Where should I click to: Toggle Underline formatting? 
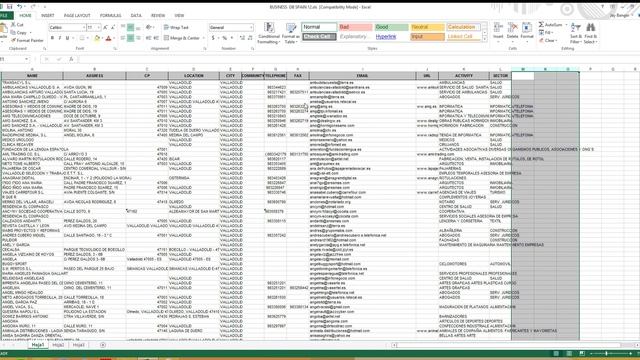pos(67,38)
